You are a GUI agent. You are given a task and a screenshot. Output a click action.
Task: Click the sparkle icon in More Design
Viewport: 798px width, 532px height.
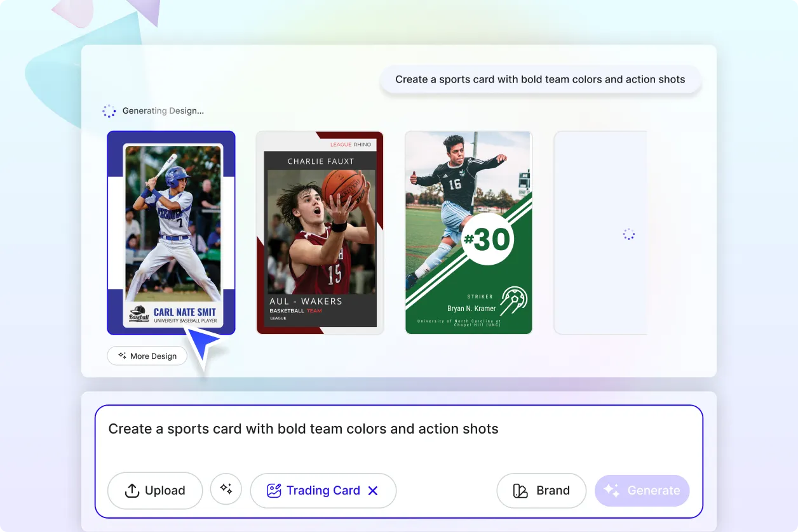(122, 356)
